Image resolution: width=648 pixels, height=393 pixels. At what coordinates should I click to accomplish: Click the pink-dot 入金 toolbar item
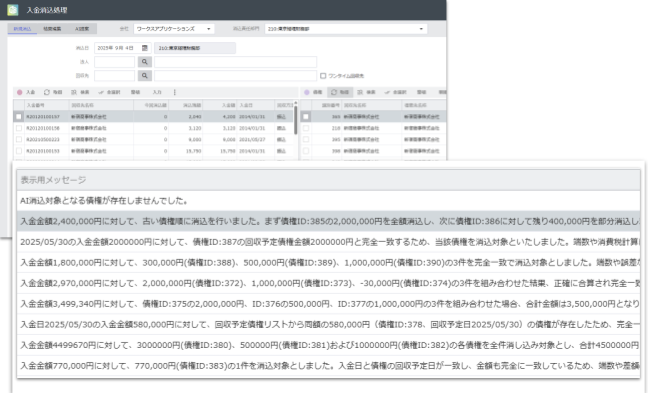point(26,92)
